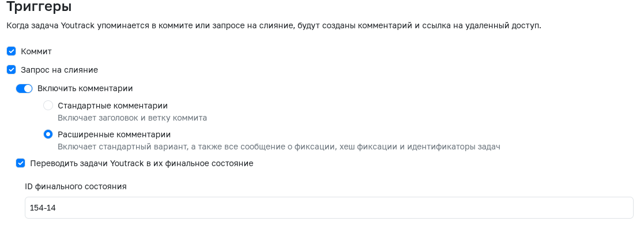The height and width of the screenshot is (225, 644).
Task: Select the Стандартные комментарии radio button
Action: click(48, 106)
